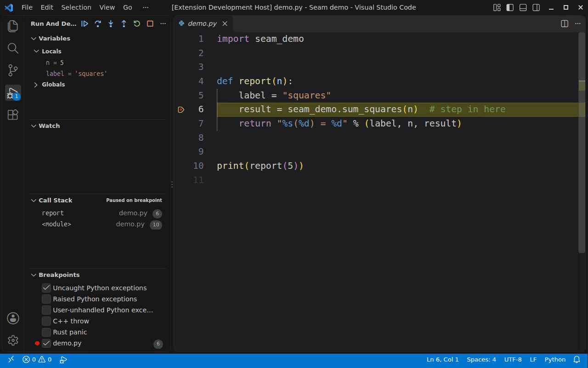The image size is (588, 368).
Task: Click the Step Into debug arrow
Action: coord(111,23)
